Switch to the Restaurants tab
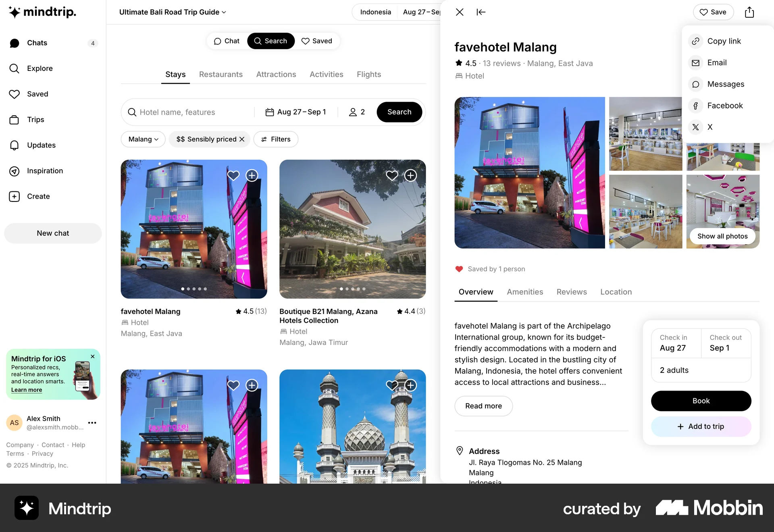Screen dimensions: 774x532 pos(221,75)
